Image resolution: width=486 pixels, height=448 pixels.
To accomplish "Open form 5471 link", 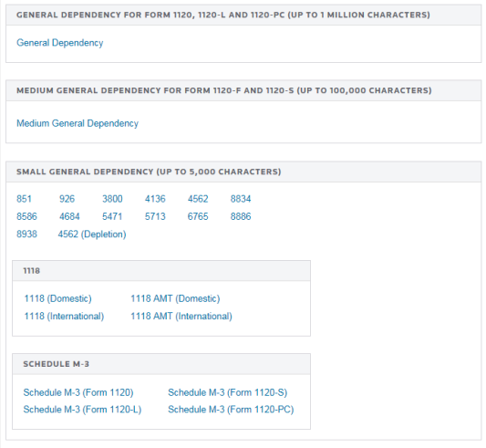I will click(112, 216).
